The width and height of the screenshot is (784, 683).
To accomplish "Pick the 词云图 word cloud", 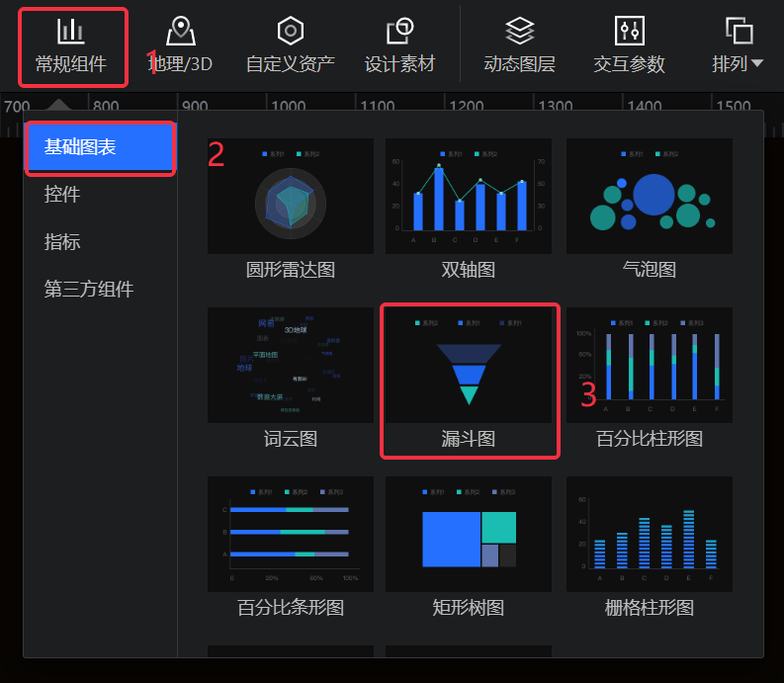I will coord(290,366).
